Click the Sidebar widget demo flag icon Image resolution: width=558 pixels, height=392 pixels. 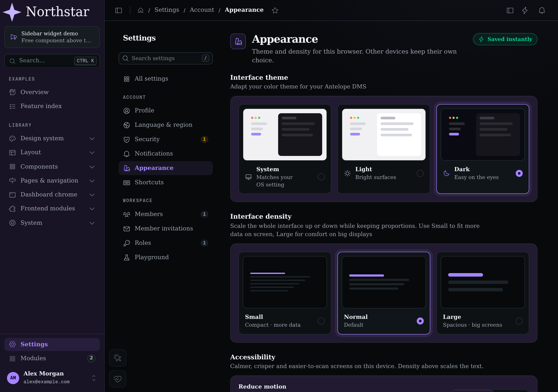[x=14, y=37]
